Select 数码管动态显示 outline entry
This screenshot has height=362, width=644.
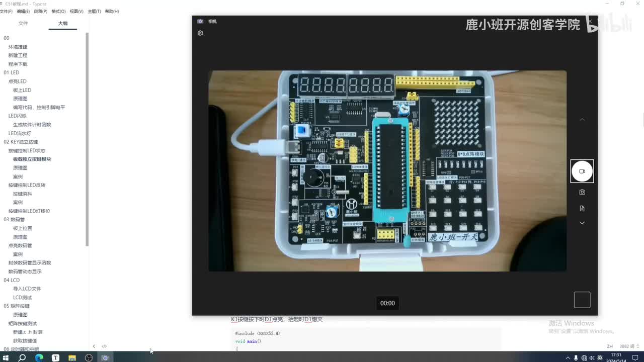tap(25, 271)
